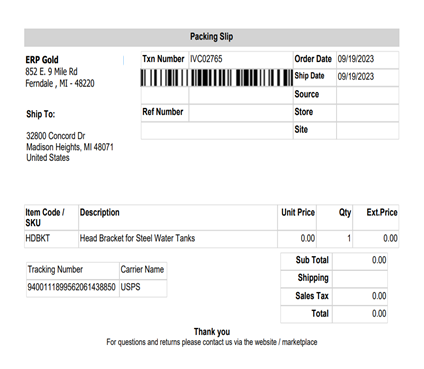Click the Ship To heading
The image size is (424, 369).
click(41, 114)
